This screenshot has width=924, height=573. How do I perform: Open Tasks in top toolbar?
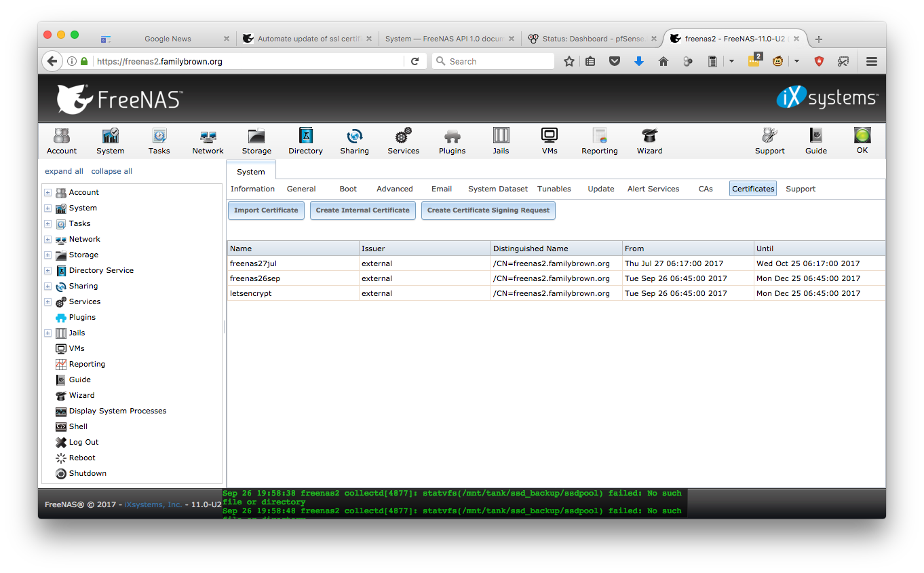coord(159,141)
